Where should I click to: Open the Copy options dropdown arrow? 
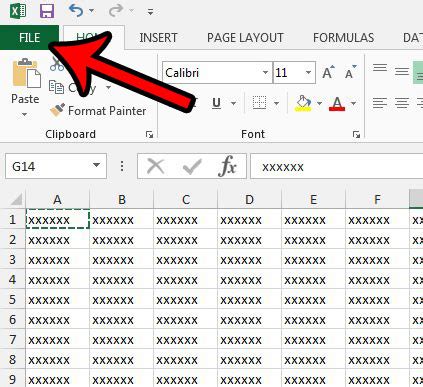[x=108, y=88]
